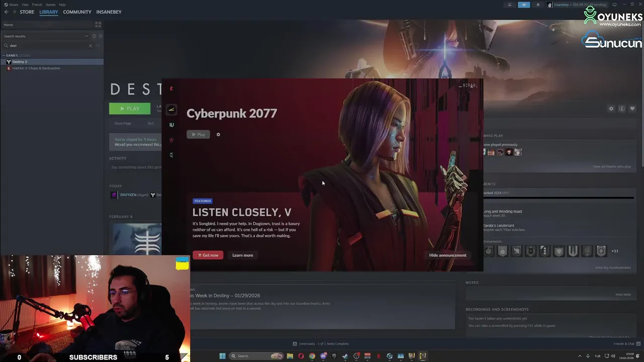Toggle recent activity sort clock icon

click(94, 36)
